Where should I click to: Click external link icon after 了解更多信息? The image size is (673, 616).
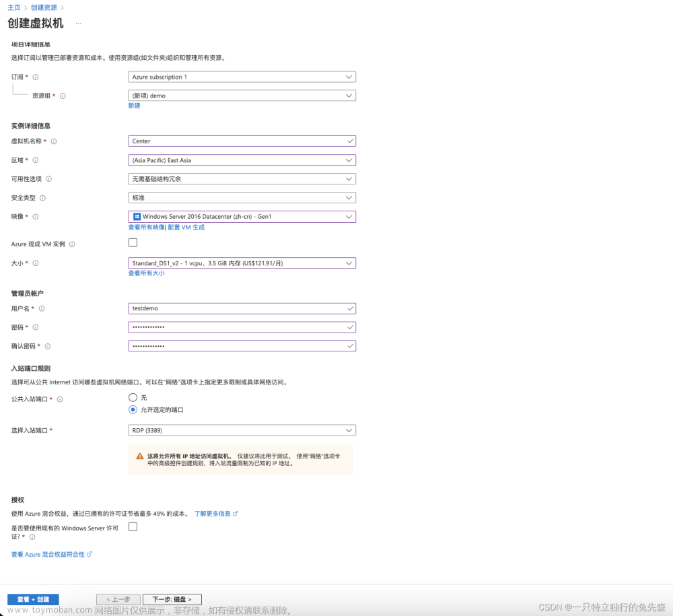point(235,514)
